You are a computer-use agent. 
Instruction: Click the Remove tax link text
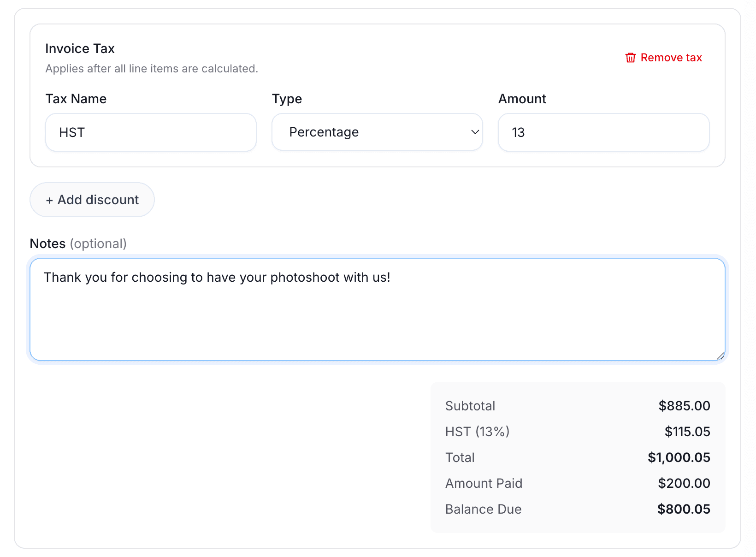[x=671, y=58]
